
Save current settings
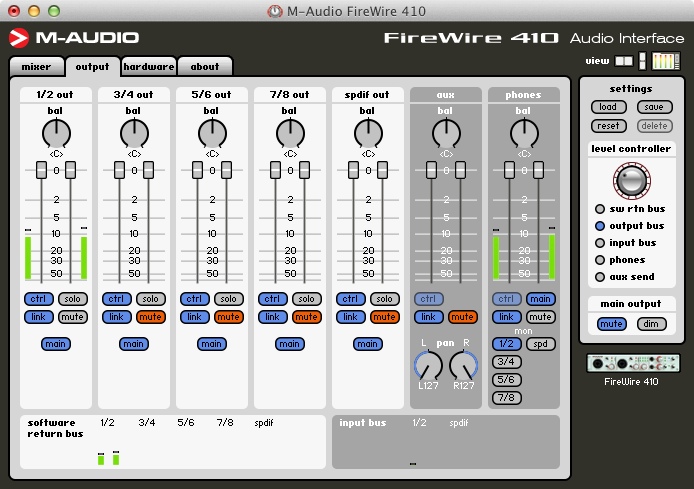(654, 107)
